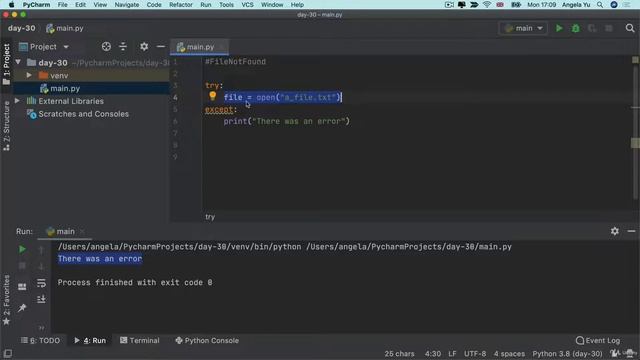The height and width of the screenshot is (360, 640).
Task: Open the Terminal tool window
Action: pyautogui.click(x=140, y=340)
